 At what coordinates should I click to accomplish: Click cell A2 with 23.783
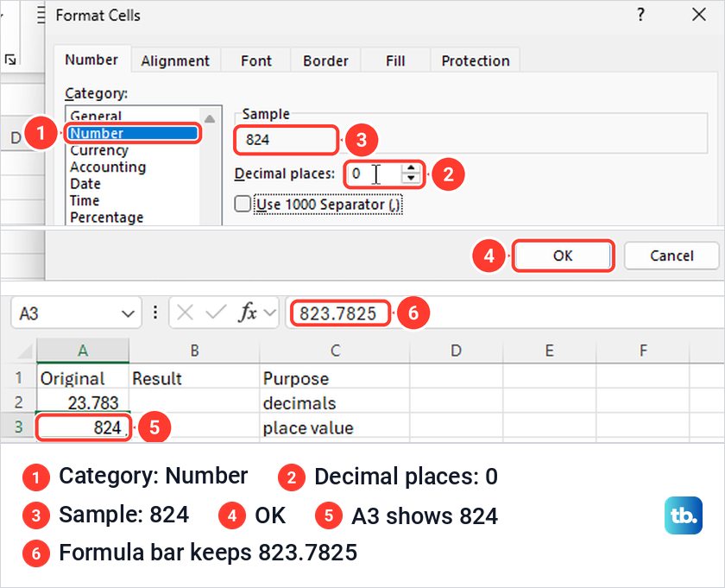point(83,402)
